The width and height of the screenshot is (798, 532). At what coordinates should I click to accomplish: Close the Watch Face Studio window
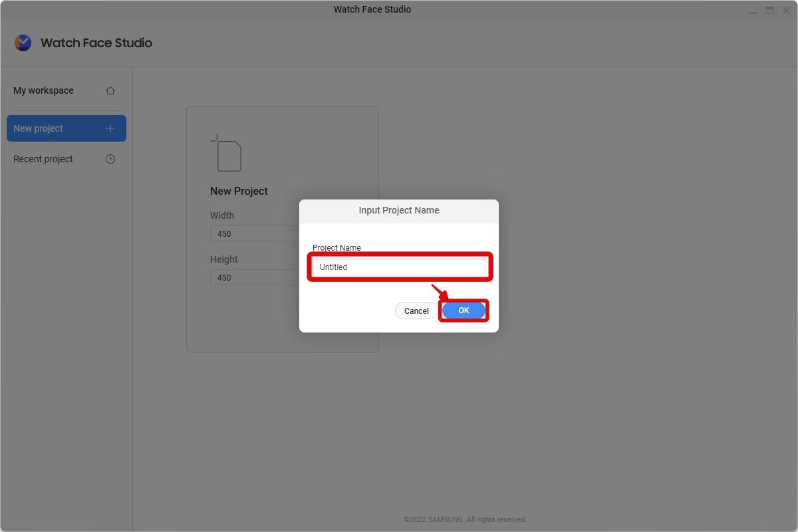(787, 10)
